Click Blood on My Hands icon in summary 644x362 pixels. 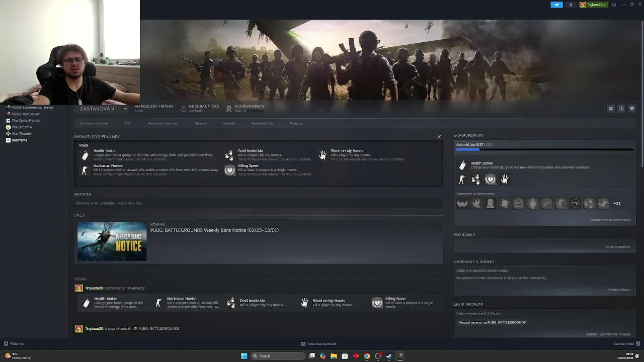[323, 155]
